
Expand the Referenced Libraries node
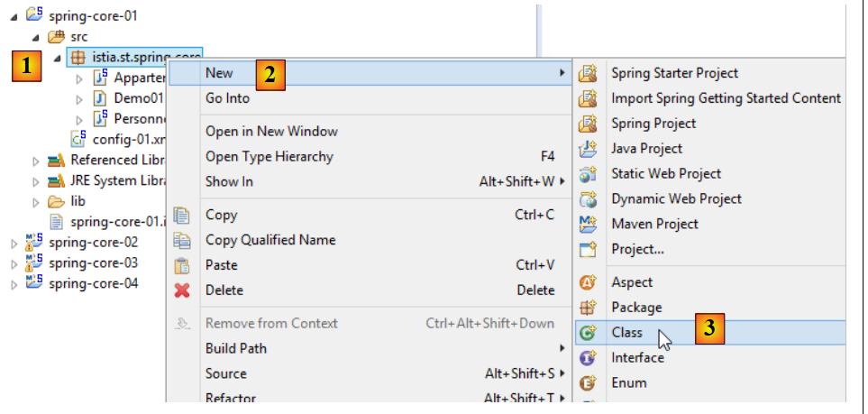click(36, 161)
